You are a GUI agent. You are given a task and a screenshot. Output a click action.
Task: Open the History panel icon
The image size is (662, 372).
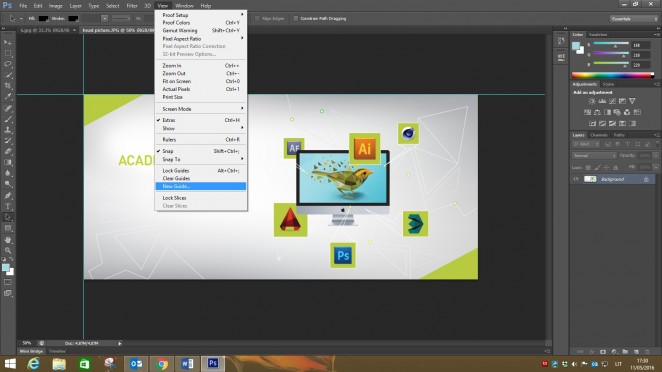tap(561, 41)
